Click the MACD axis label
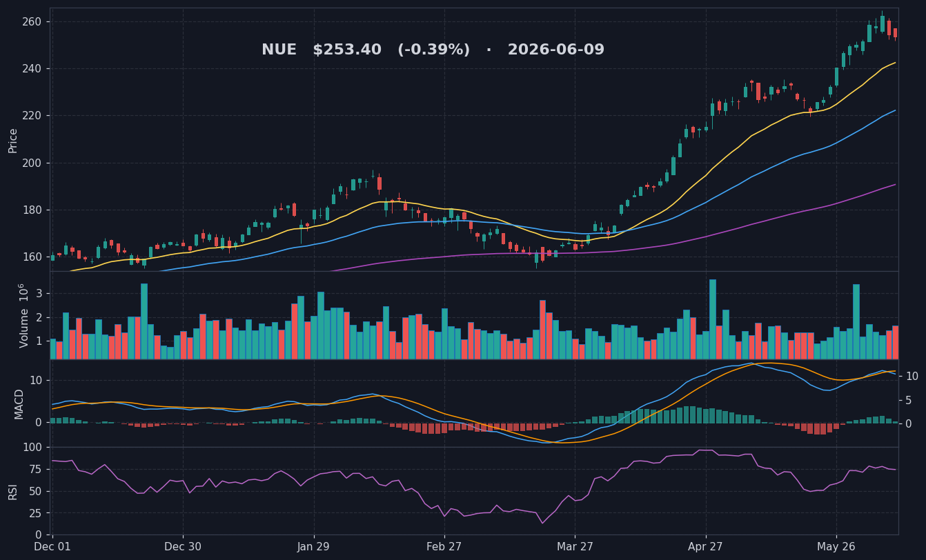This screenshot has width=926, height=560. point(19,403)
